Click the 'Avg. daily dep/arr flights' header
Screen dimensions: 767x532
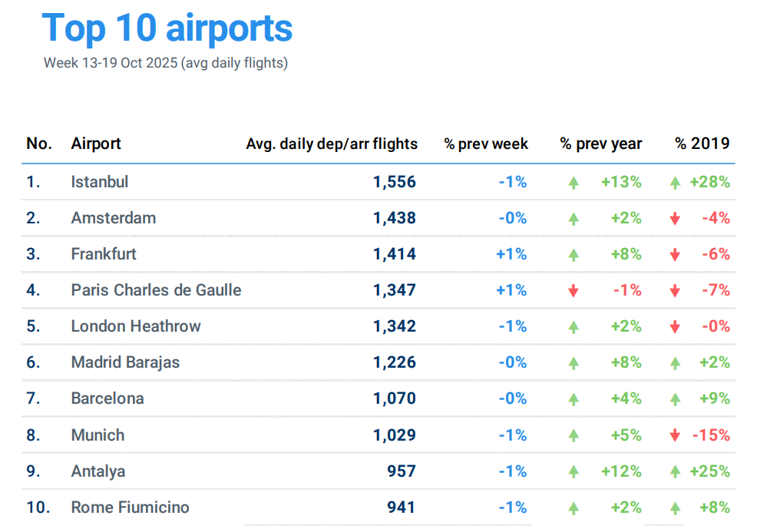click(332, 144)
